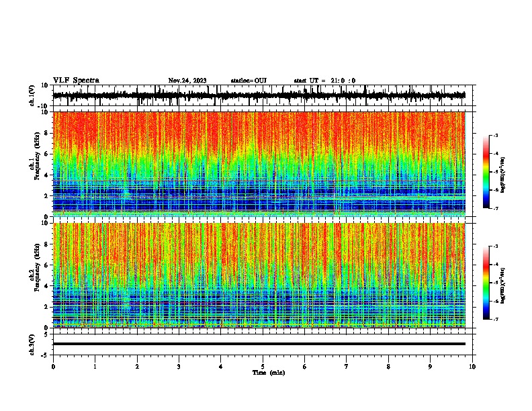The image size is (532, 411).
Task: Select the "start UT = 21:0 :0" text
Action: 324,81
